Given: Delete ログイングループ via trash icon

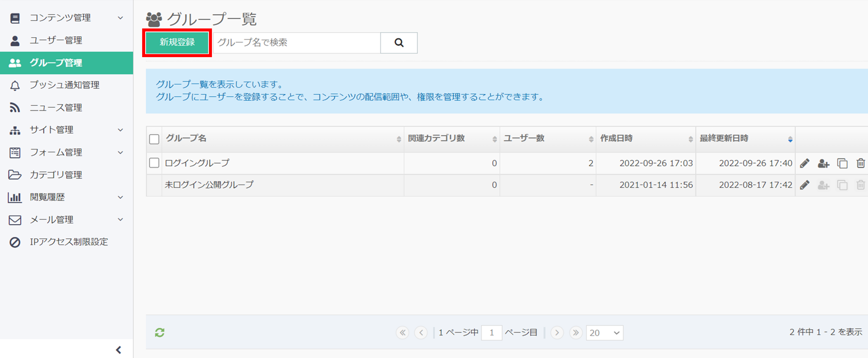Looking at the screenshot, I should tap(861, 163).
